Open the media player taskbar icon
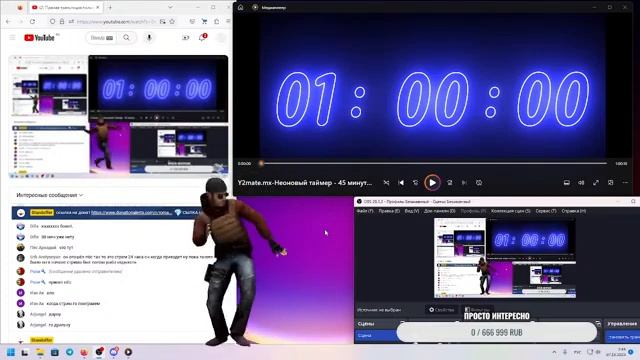This screenshot has width=640, height=360. click(128, 352)
